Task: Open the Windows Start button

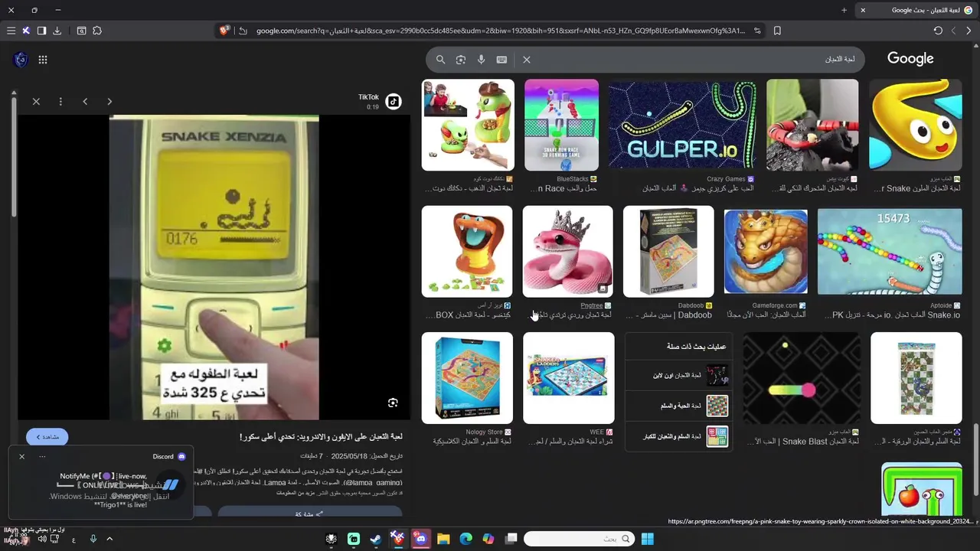Action: [648, 539]
